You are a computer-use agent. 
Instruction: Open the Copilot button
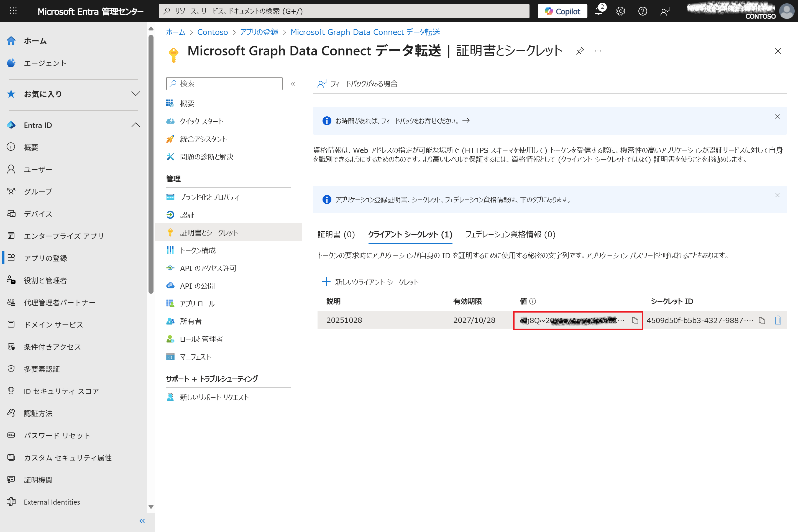coord(562,11)
